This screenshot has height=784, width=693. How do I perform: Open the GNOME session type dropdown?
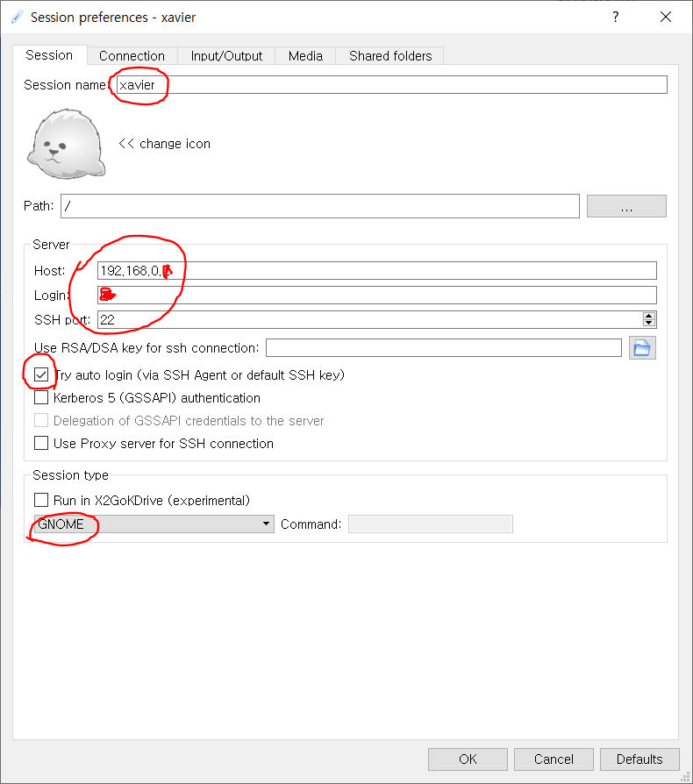click(266, 523)
